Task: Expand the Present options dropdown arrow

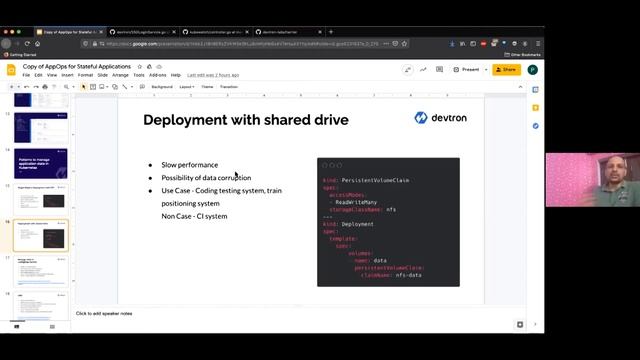Action: (x=486, y=70)
